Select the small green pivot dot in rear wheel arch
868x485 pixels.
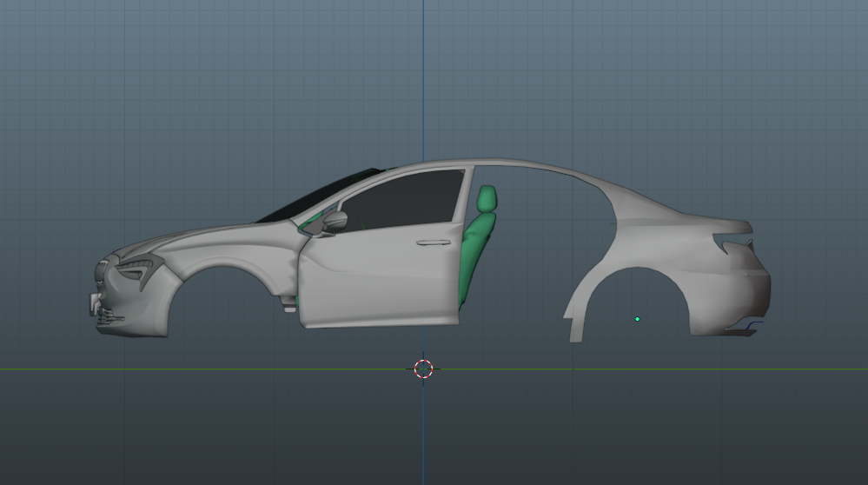pyautogui.click(x=637, y=319)
